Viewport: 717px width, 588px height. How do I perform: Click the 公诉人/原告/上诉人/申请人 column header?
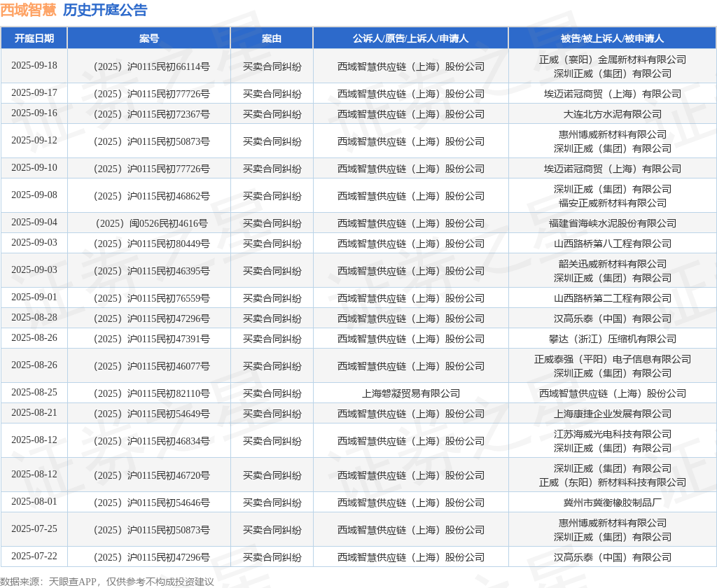pos(410,38)
